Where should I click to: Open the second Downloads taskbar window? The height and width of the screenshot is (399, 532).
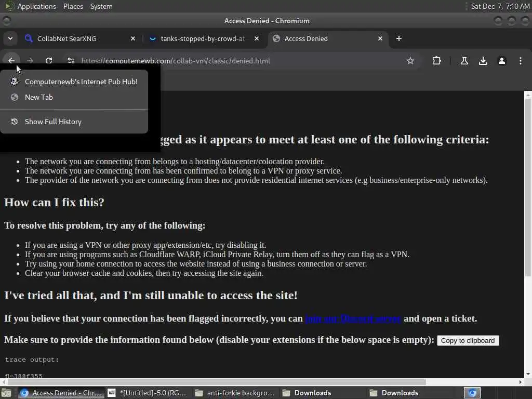[x=410, y=393]
